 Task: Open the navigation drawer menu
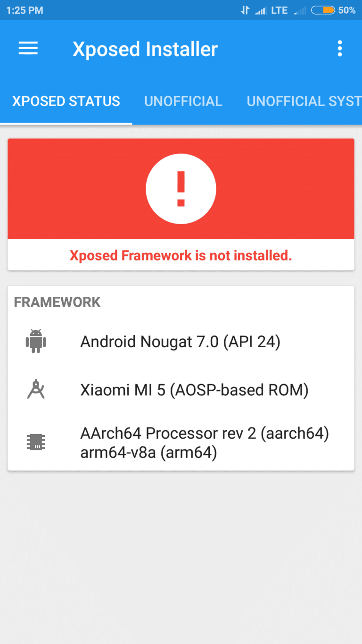(x=28, y=49)
